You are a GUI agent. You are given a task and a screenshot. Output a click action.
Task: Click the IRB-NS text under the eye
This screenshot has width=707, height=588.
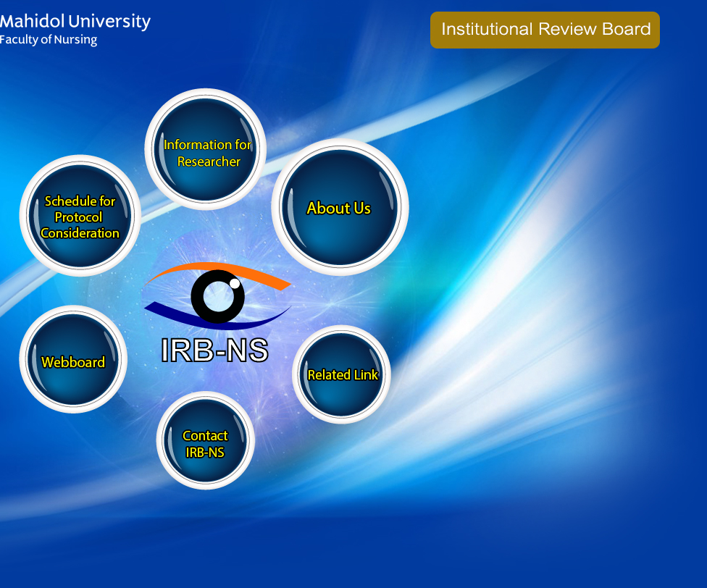pos(214,350)
